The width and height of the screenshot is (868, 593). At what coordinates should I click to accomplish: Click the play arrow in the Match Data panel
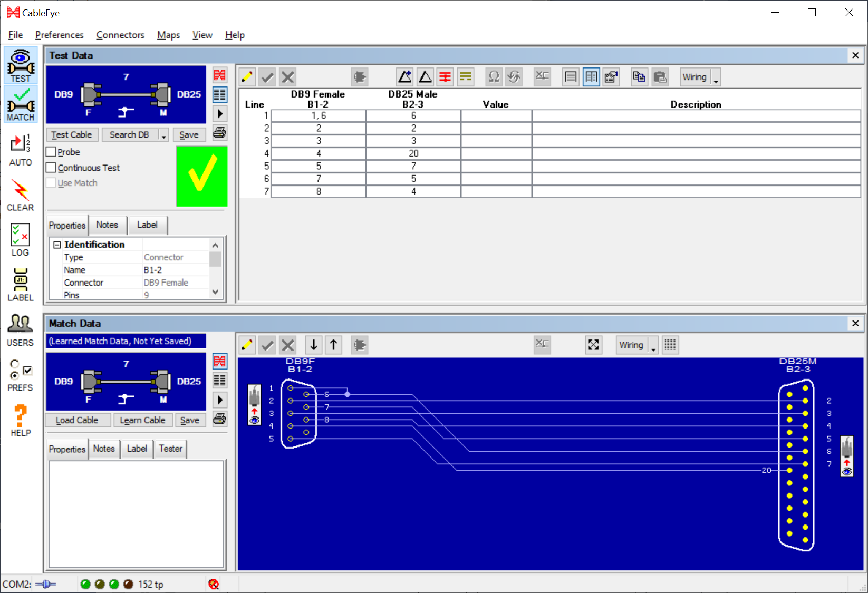click(x=220, y=400)
